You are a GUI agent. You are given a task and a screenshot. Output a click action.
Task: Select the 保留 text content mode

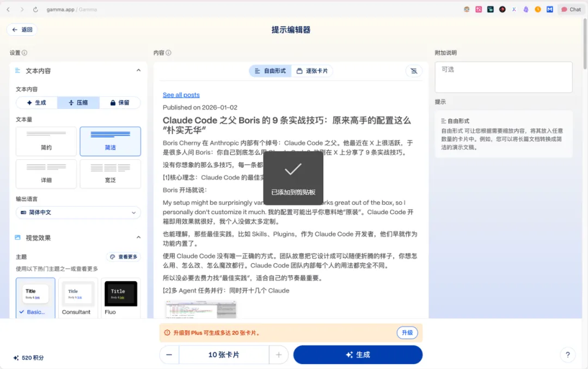point(120,102)
